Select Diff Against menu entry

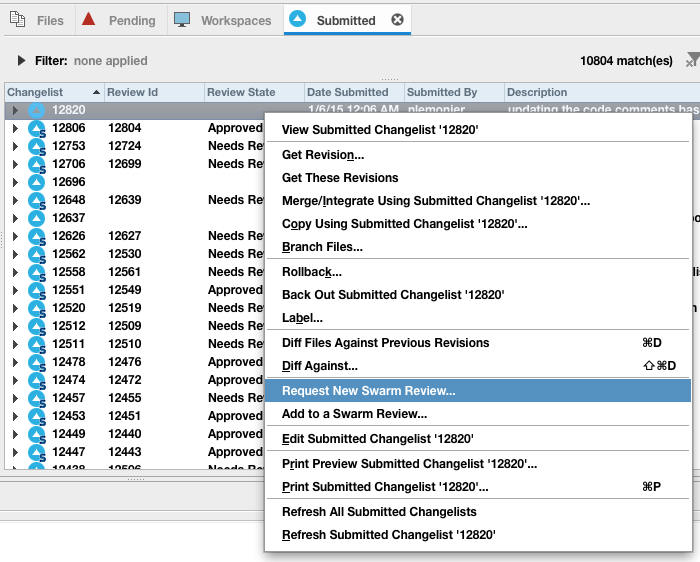pyautogui.click(x=478, y=366)
